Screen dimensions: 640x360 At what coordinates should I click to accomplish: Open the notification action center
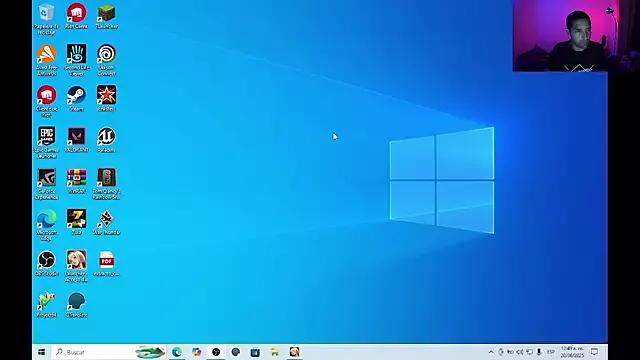tap(595, 352)
